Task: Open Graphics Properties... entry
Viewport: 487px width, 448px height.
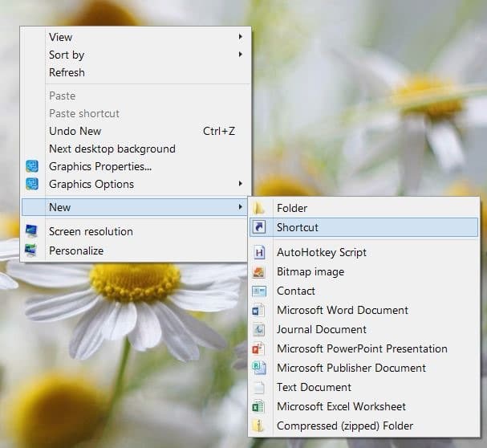Action: point(136,167)
